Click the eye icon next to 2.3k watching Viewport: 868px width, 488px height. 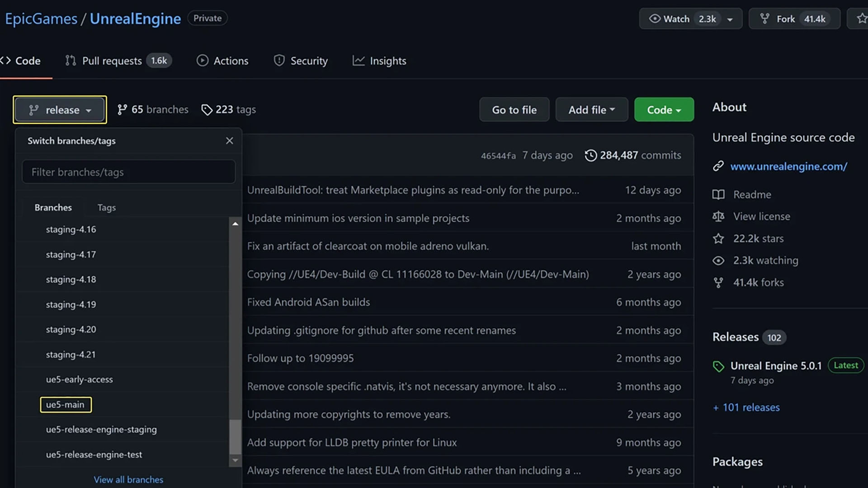[718, 261]
